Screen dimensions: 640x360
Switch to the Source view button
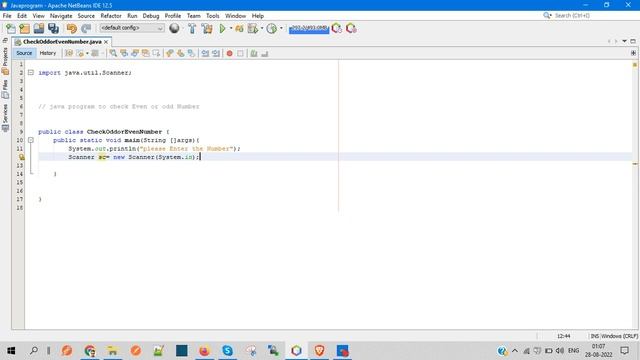(x=24, y=53)
